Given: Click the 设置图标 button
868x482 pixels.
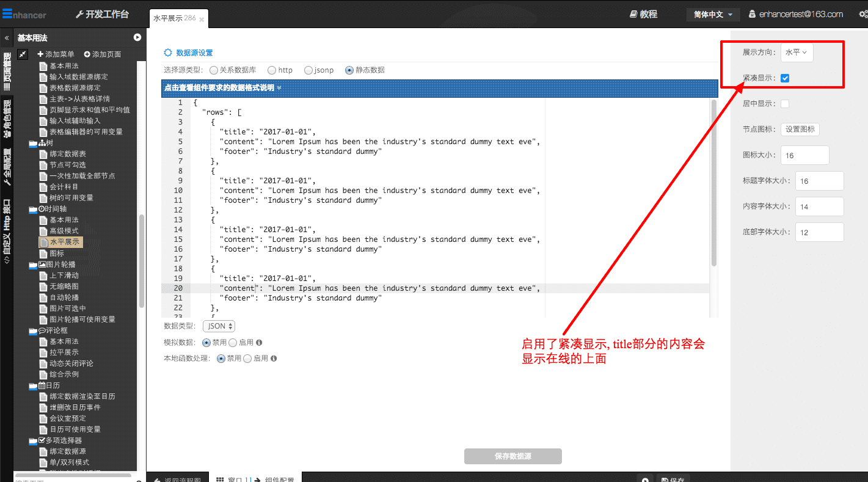Looking at the screenshot, I should 800,130.
